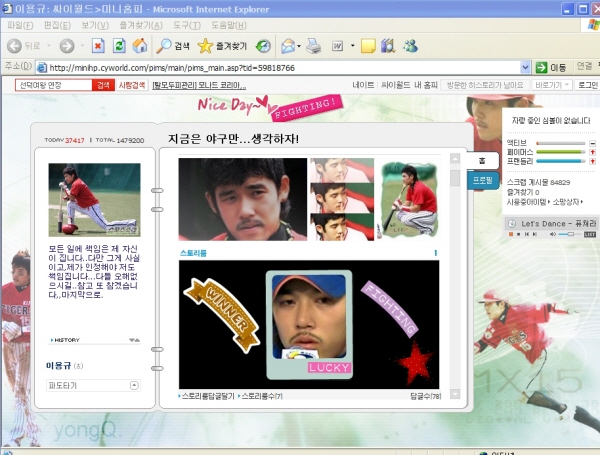Click the Mail toolbar icon
The image size is (600, 455).
pos(287,46)
